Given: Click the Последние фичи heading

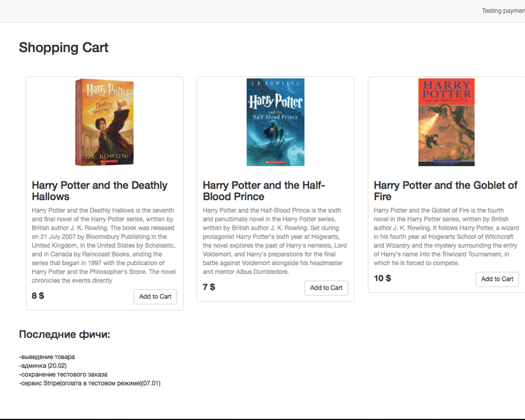Looking at the screenshot, I should 65,335.
